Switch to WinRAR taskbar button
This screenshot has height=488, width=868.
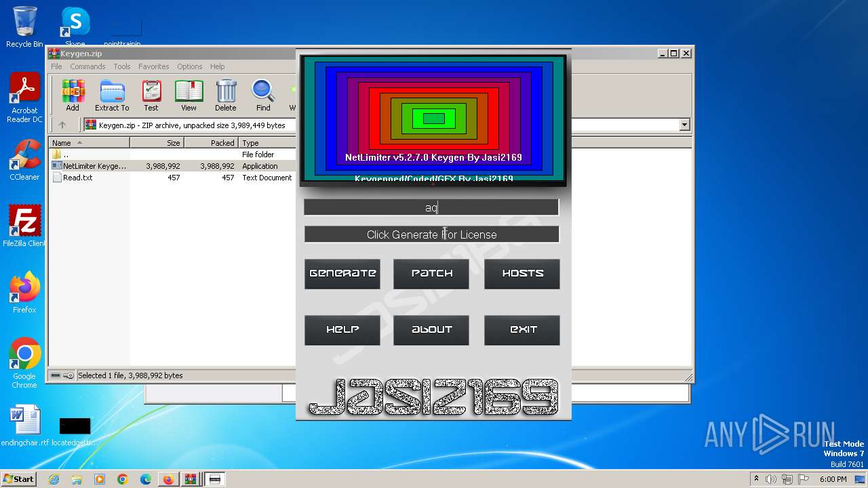click(191, 479)
